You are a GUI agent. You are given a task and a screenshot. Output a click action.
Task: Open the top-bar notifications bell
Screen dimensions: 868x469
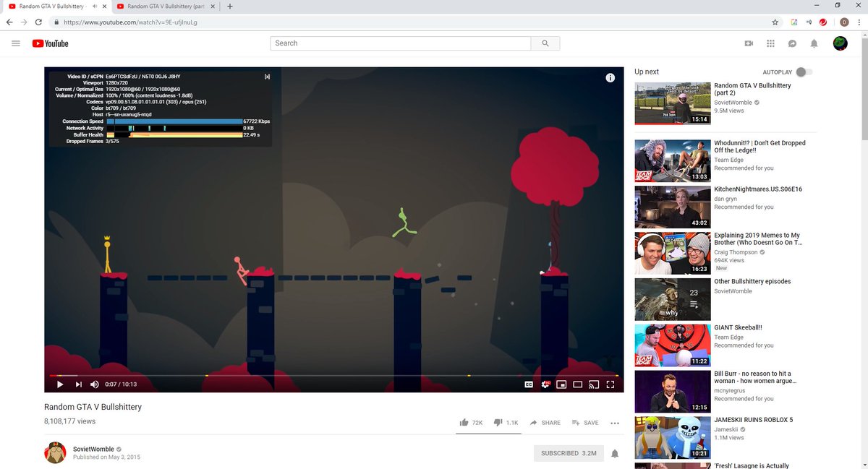click(x=814, y=43)
